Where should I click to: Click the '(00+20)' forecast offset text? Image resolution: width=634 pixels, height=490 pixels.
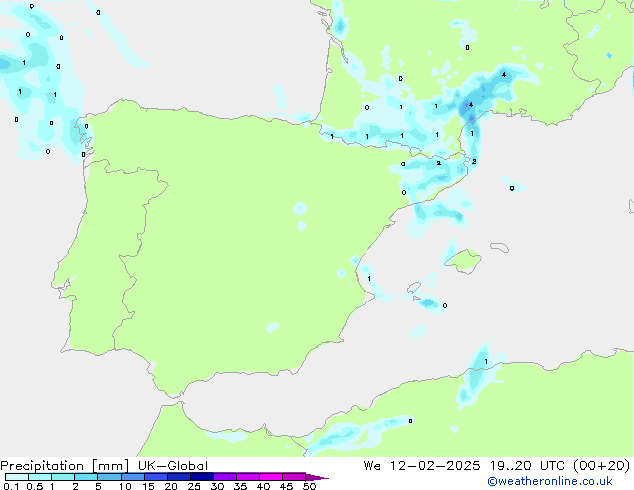602,466
